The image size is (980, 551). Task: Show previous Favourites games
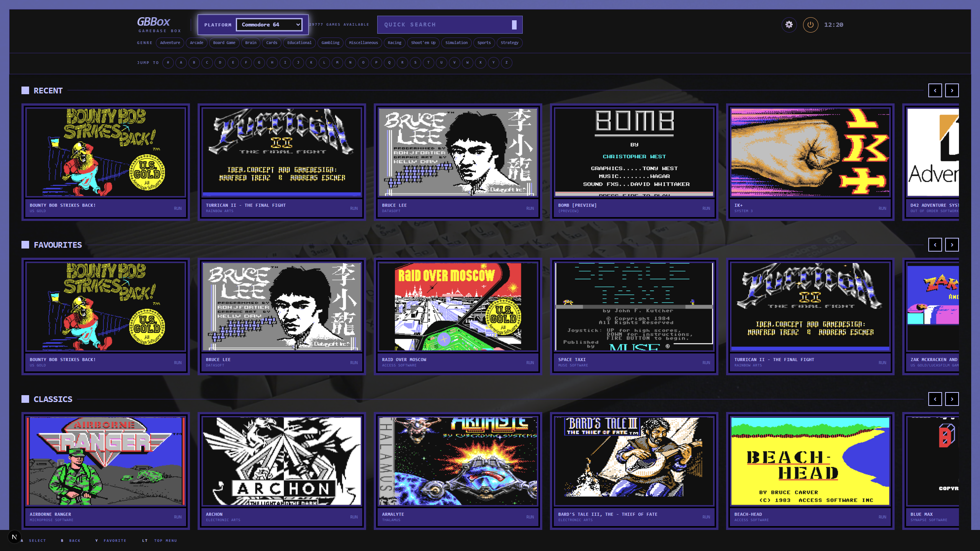(935, 245)
